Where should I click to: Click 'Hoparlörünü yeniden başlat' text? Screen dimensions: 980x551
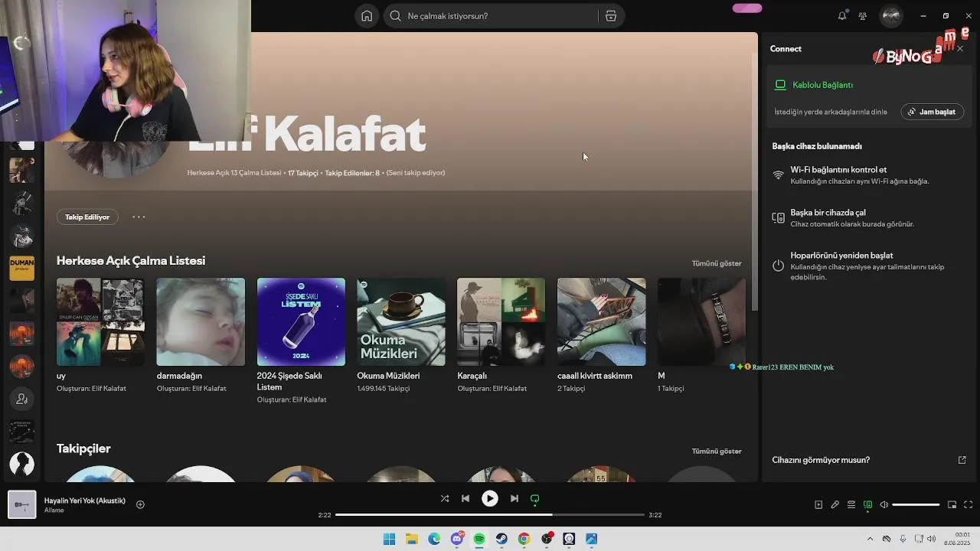841,256
